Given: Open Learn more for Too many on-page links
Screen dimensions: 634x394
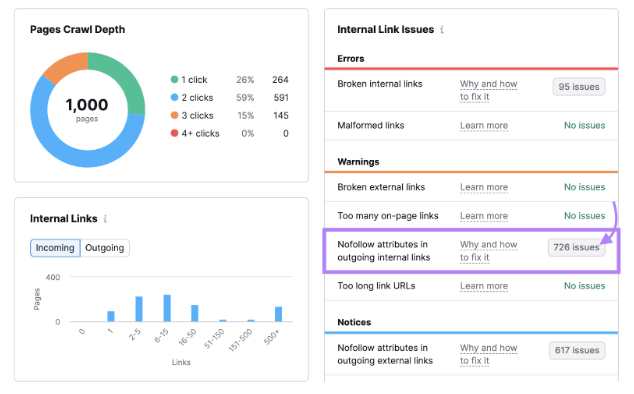Looking at the screenshot, I should (484, 216).
